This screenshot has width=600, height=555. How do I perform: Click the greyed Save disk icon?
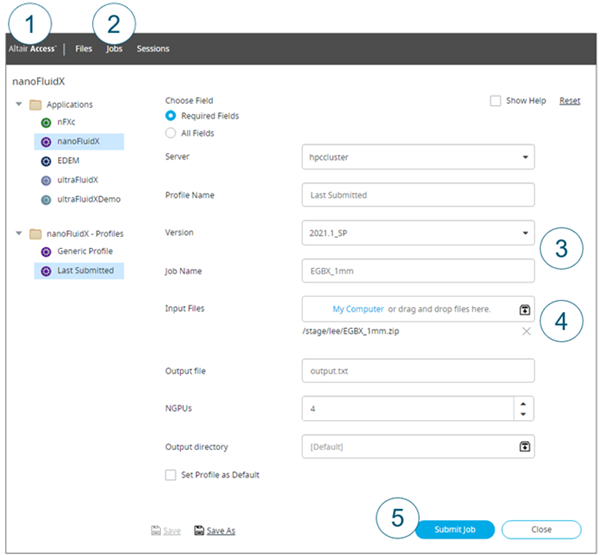tap(156, 530)
